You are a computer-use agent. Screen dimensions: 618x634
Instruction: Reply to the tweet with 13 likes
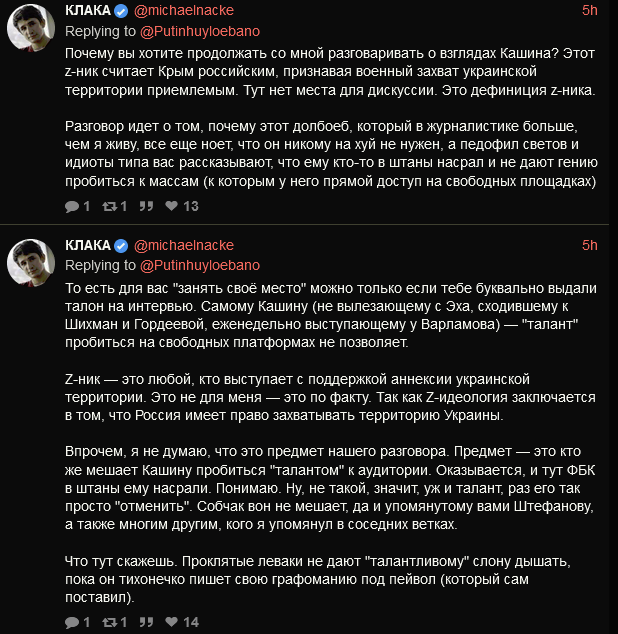[x=72, y=207]
